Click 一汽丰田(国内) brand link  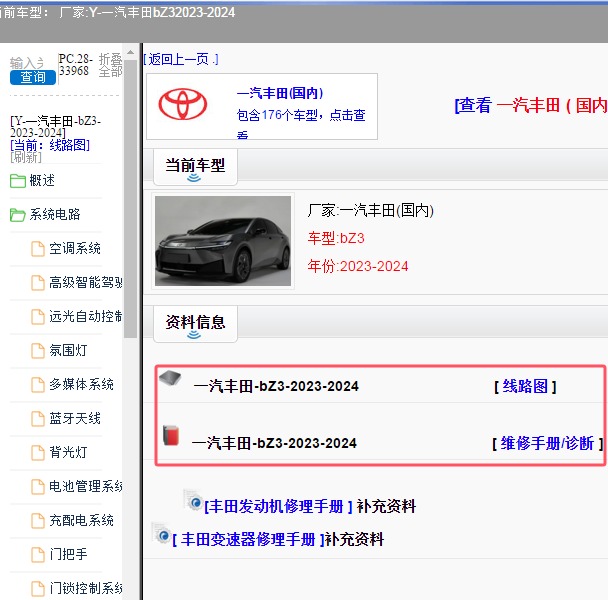click(280, 93)
